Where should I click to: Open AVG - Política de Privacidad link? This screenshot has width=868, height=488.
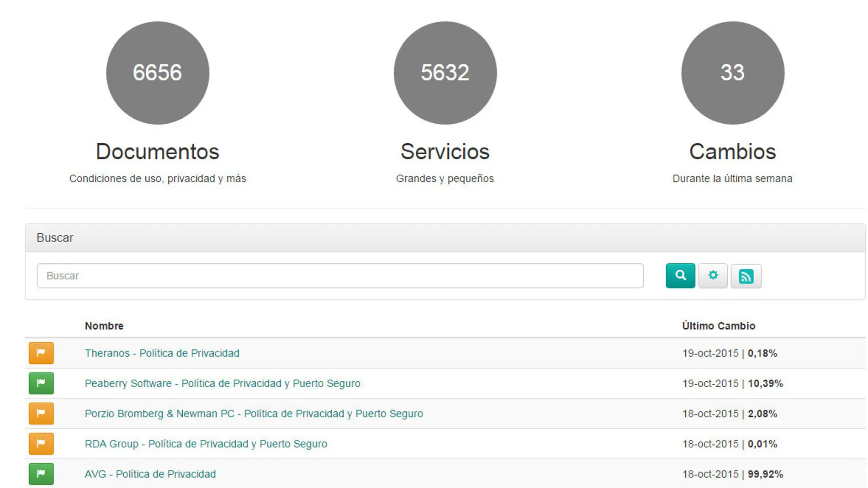[x=150, y=474]
